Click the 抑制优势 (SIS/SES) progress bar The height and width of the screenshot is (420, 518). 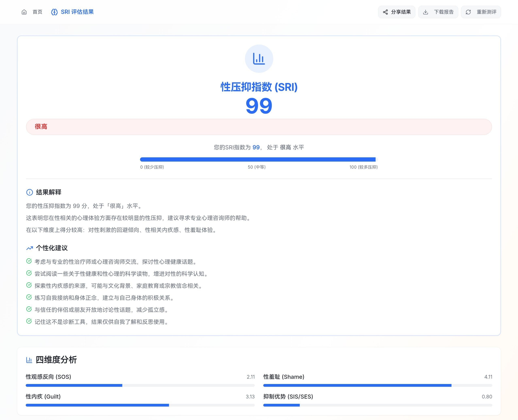(x=377, y=405)
